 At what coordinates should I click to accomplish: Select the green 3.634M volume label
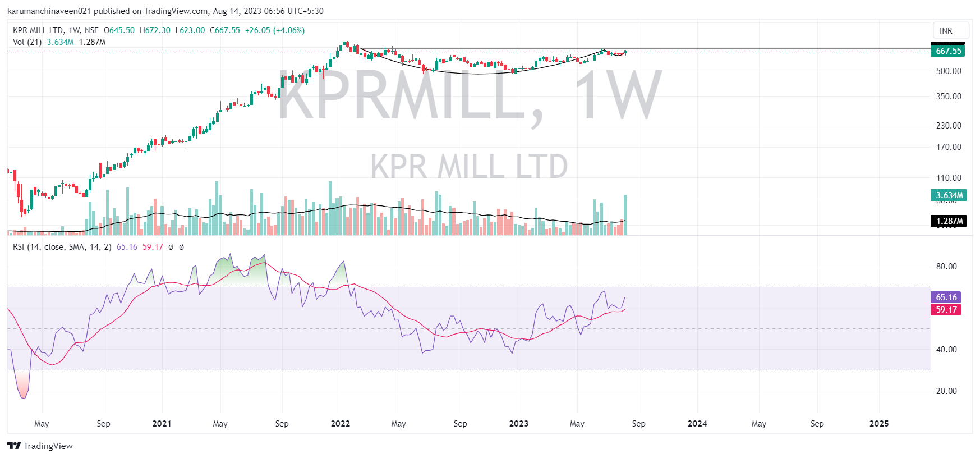coord(948,195)
